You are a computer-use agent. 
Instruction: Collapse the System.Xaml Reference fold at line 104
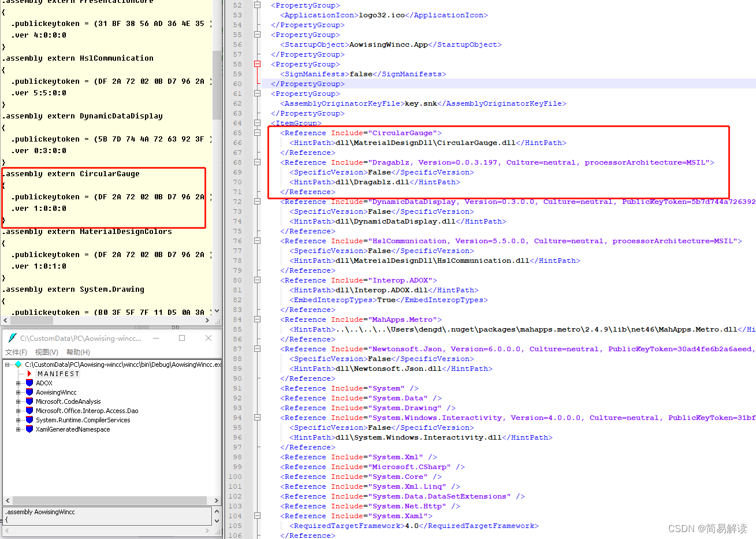[257, 516]
